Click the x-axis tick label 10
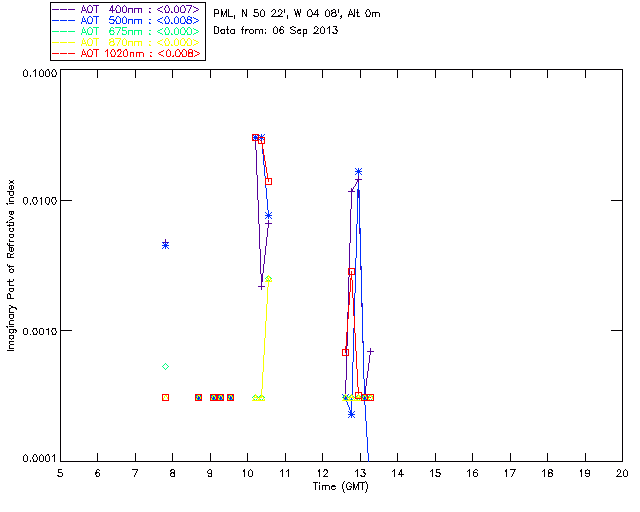 pos(247,473)
